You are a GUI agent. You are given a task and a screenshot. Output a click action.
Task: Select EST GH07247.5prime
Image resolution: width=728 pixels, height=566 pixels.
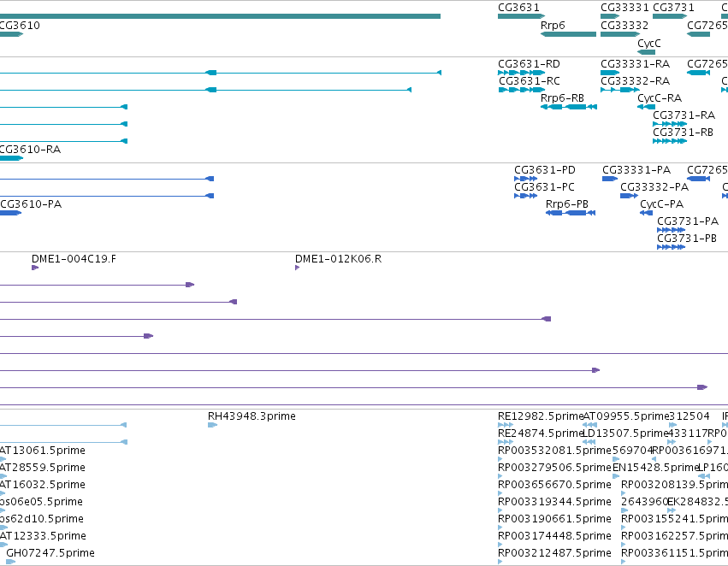[50, 553]
